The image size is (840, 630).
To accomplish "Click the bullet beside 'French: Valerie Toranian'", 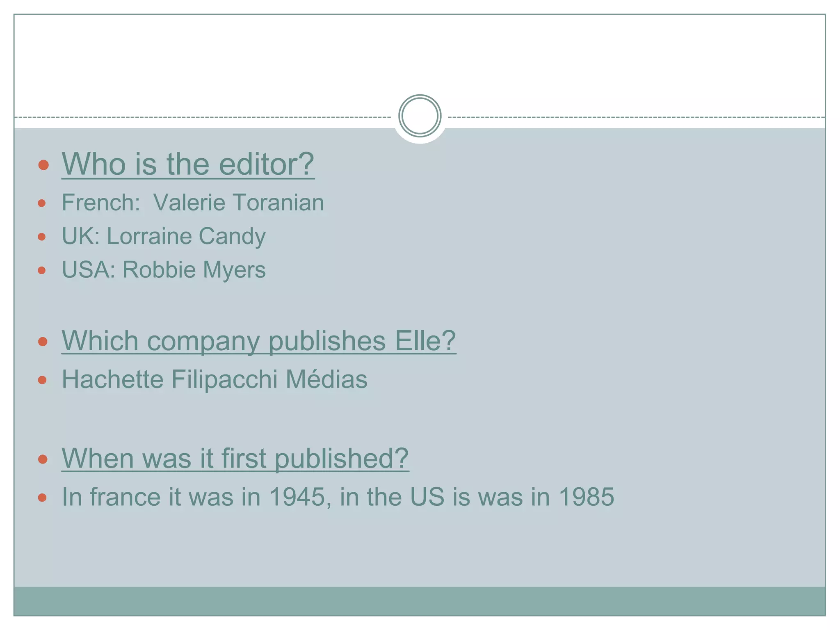I will tap(42, 203).
